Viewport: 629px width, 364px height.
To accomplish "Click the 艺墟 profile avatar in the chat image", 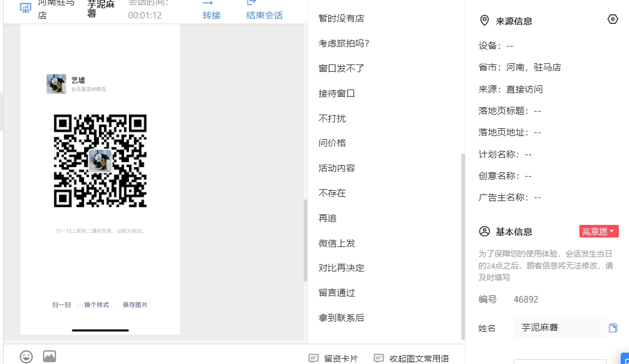I will pyautogui.click(x=56, y=84).
